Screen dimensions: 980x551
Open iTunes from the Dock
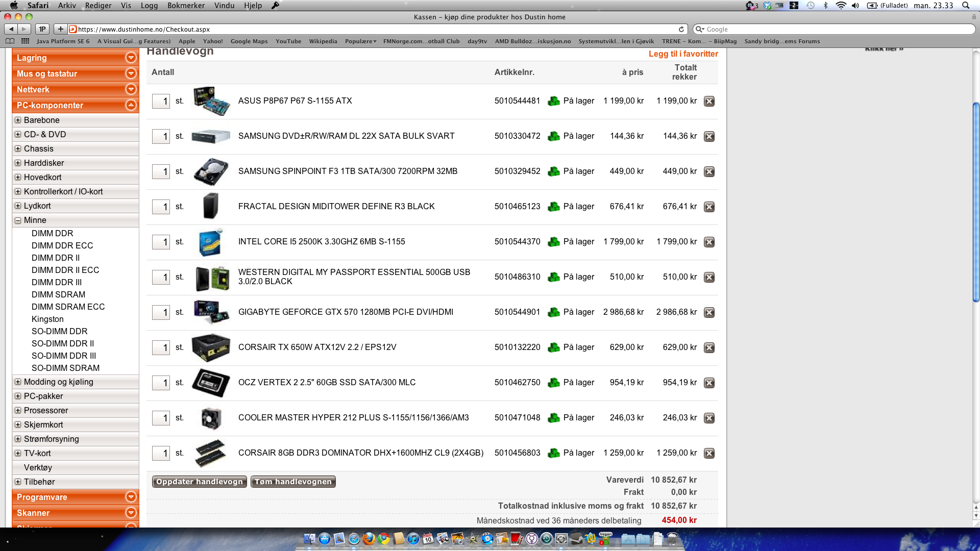click(413, 538)
